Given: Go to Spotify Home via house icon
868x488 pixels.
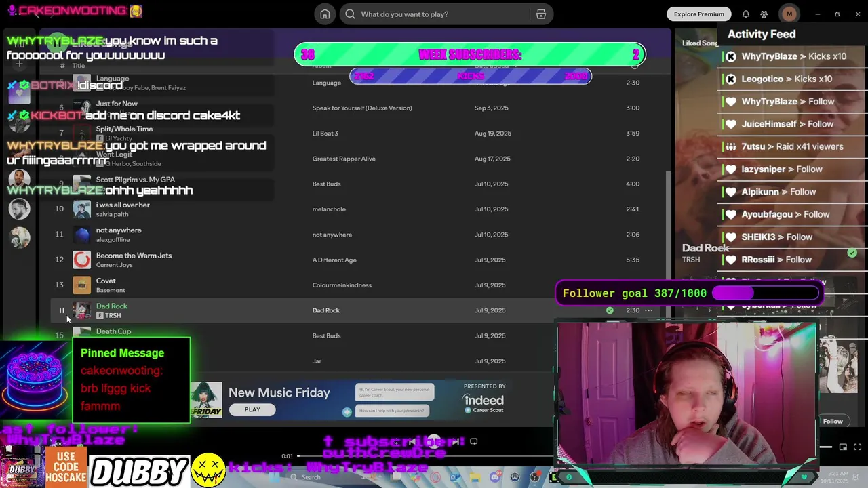Looking at the screenshot, I should point(325,14).
